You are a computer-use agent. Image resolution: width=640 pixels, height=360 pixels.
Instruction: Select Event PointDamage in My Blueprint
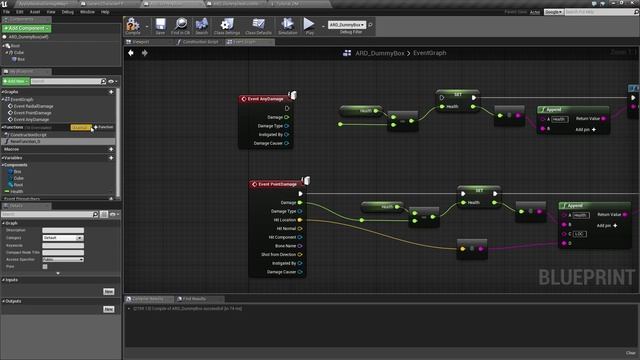coord(33,113)
